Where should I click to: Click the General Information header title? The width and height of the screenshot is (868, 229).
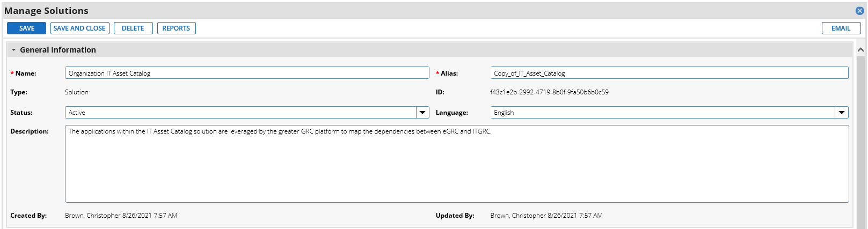pyautogui.click(x=58, y=50)
